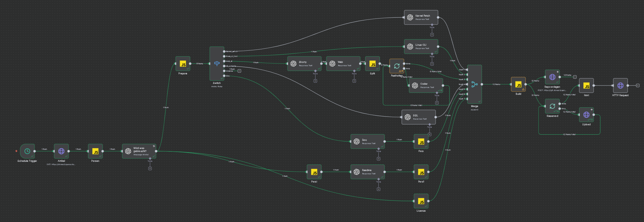Click the Riesenrad loop node
Image resolution: width=644 pixels, height=222 pixels.
(x=552, y=106)
